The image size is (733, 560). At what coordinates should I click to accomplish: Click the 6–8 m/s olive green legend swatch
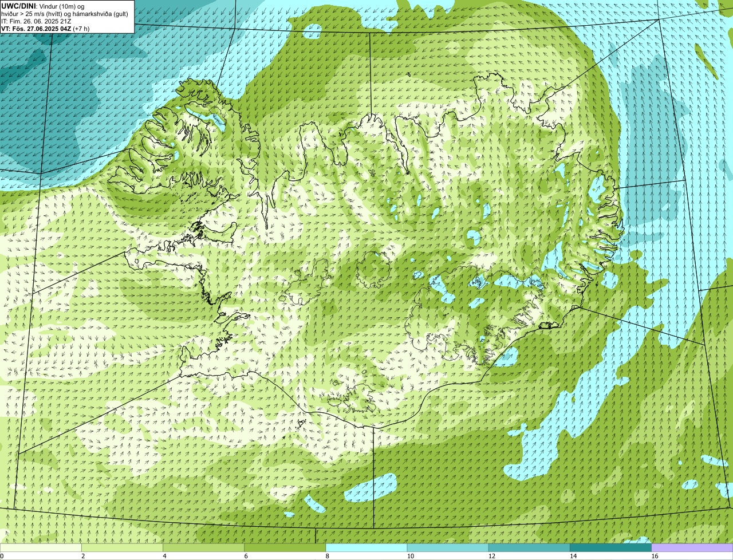(x=285, y=548)
